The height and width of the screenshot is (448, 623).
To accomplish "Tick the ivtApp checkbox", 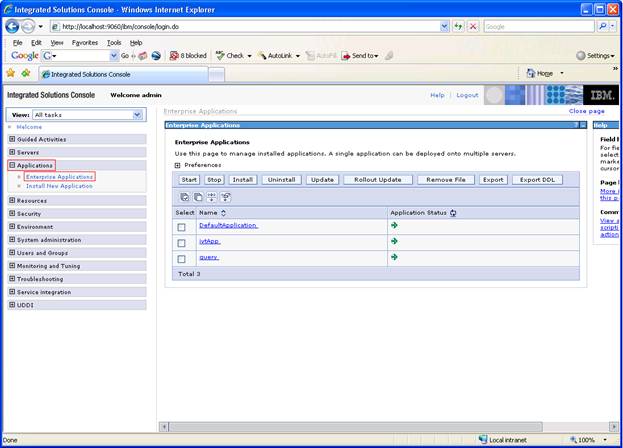I will 182,243.
